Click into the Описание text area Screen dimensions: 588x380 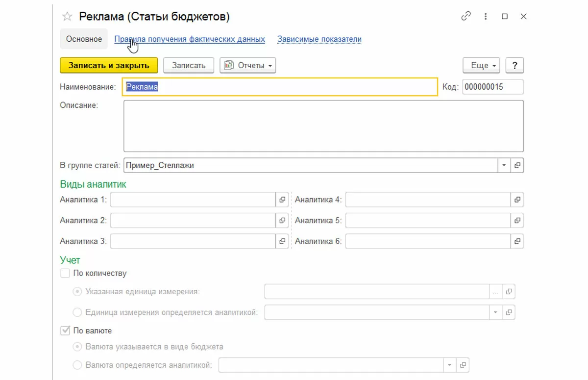[x=323, y=126]
